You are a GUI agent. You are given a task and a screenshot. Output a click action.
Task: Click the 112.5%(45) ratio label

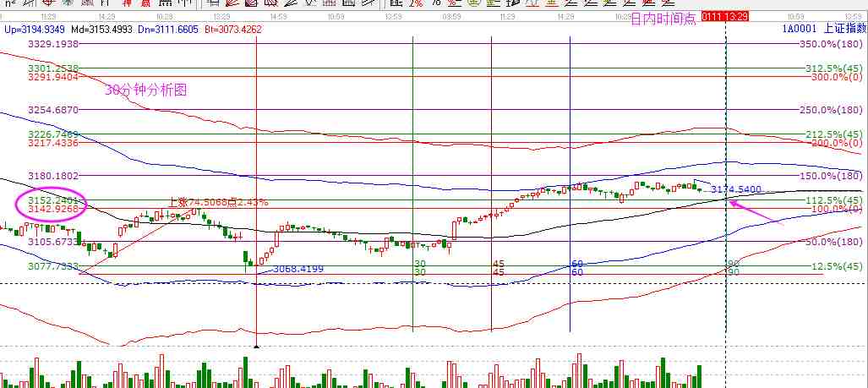click(835, 200)
